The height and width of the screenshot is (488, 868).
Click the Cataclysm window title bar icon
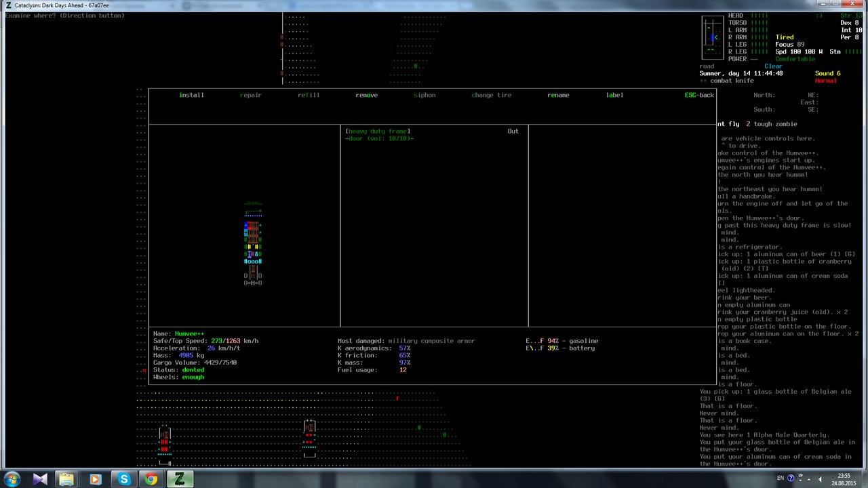pyautogui.click(x=9, y=5)
